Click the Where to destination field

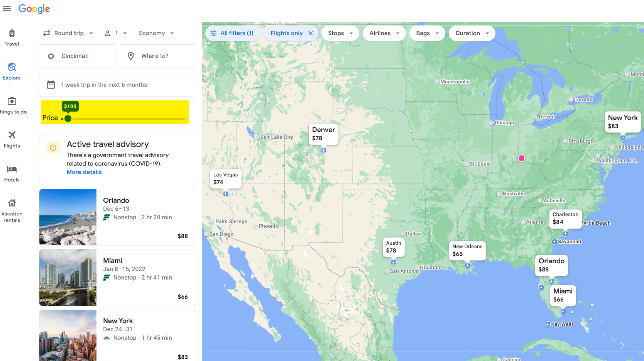point(157,56)
